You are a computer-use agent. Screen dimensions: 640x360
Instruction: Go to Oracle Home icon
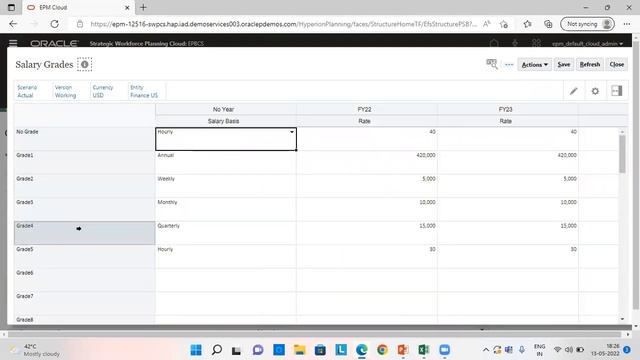pos(494,43)
